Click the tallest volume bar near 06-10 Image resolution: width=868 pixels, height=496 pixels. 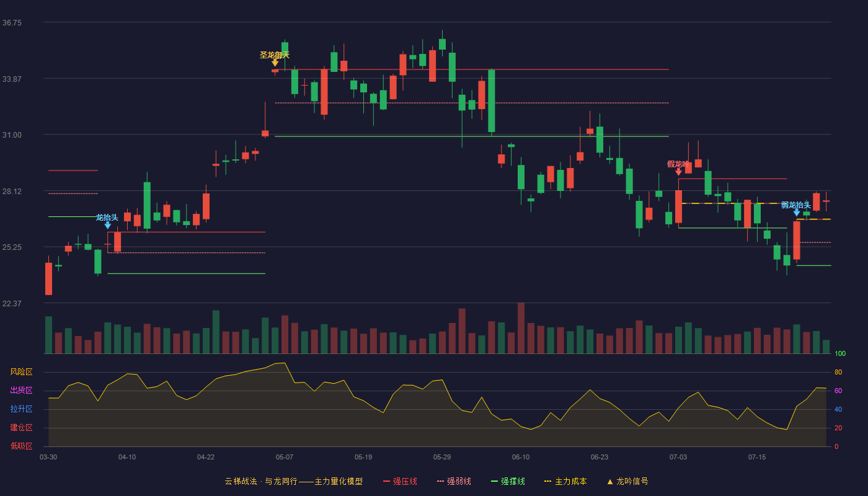tap(521, 328)
